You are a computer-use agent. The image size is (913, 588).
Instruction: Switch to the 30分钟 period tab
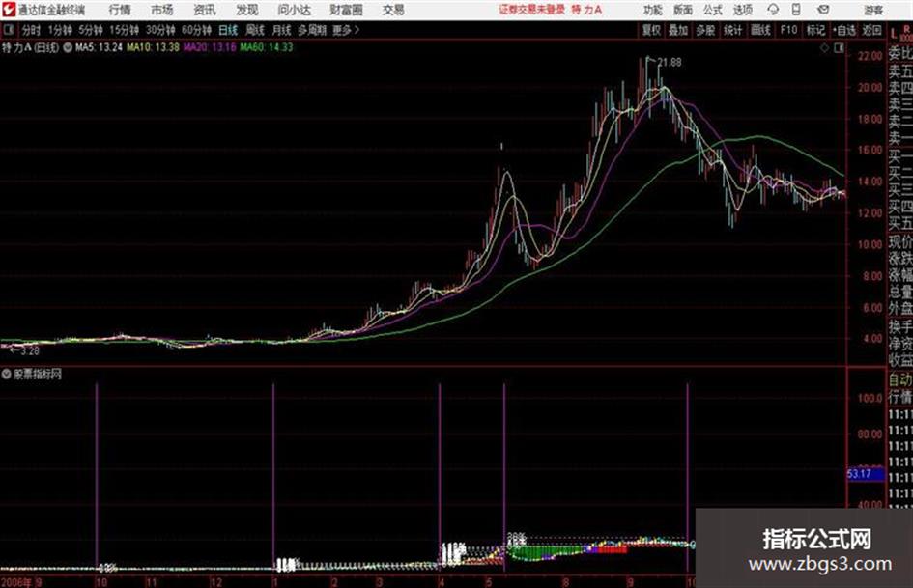(x=160, y=30)
